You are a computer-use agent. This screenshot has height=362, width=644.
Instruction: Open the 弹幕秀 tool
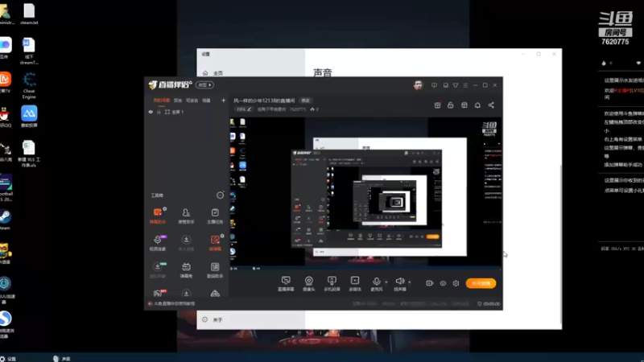point(186,270)
